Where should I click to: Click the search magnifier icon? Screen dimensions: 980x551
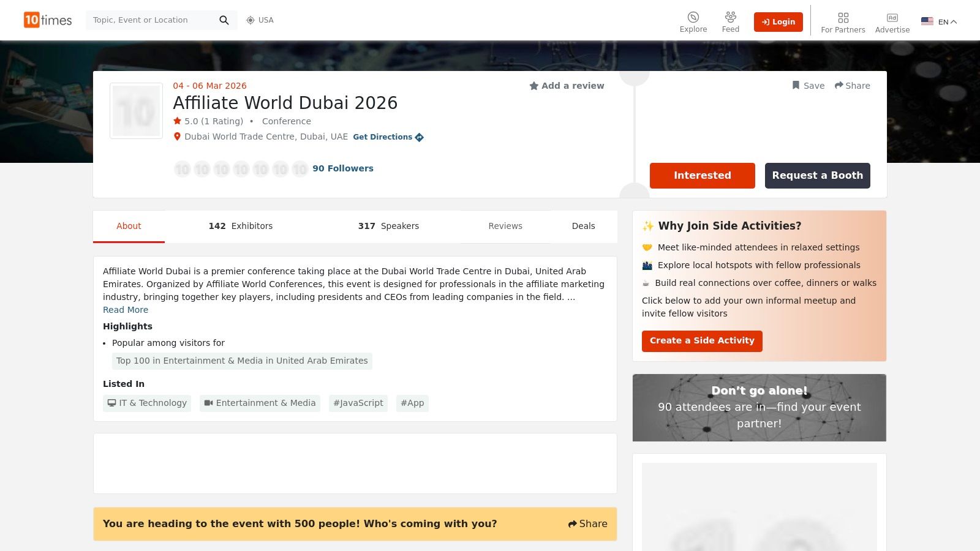pyautogui.click(x=224, y=20)
